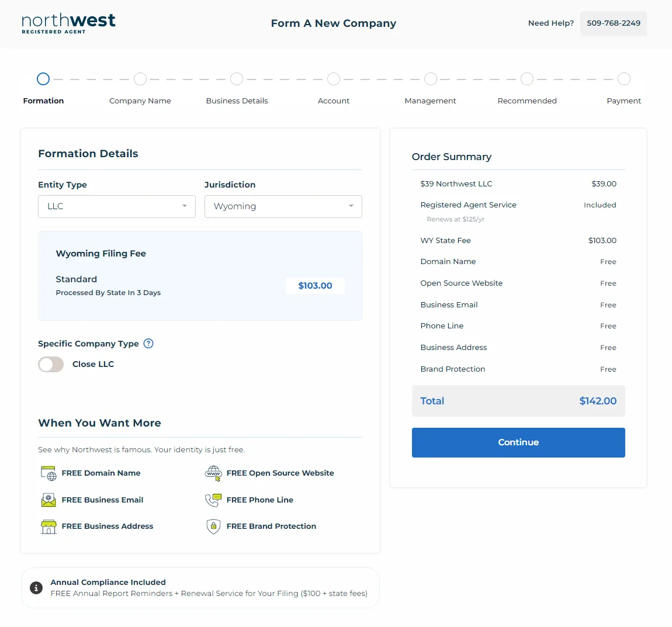This screenshot has height=627, width=672.
Task: Click the 'Business Email' order summary row
Action: tap(518, 304)
